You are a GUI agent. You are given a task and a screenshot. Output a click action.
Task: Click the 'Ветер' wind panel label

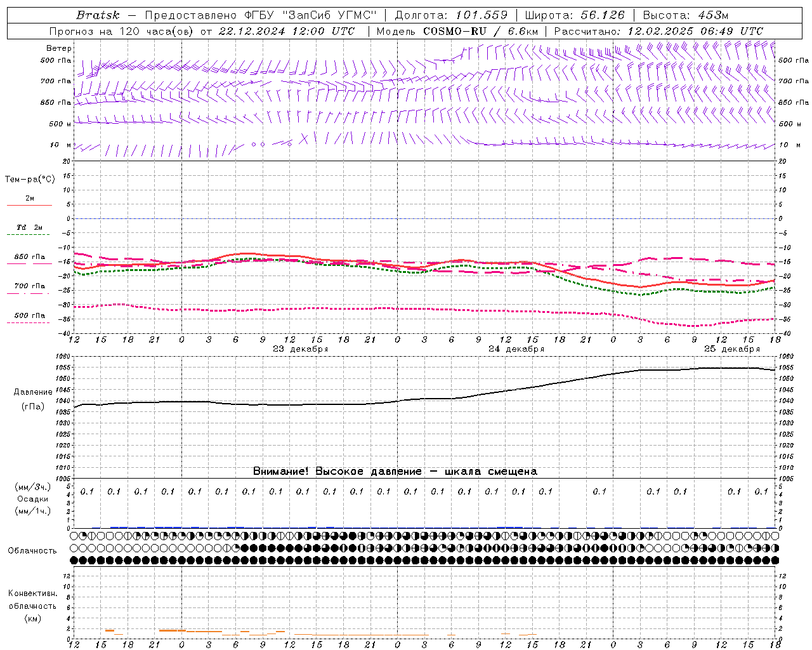(x=59, y=48)
